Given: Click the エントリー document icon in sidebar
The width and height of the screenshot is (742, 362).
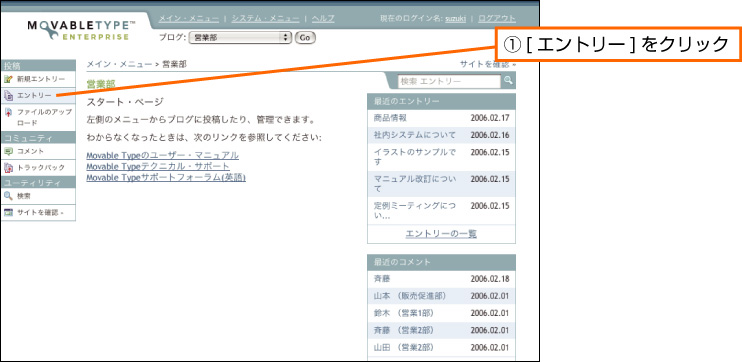Looking at the screenshot, I should tap(8, 96).
